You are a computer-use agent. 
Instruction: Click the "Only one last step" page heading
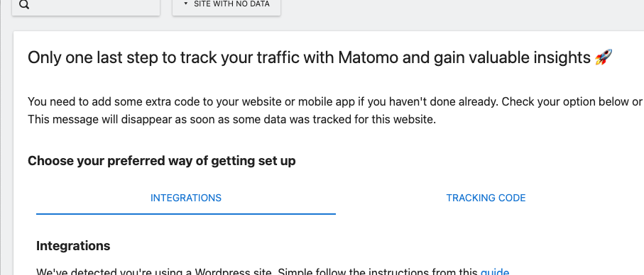[x=320, y=58]
